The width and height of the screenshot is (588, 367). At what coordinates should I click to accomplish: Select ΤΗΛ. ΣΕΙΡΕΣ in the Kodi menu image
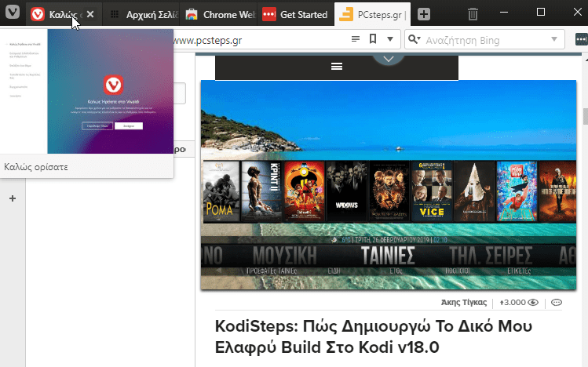[491, 256]
